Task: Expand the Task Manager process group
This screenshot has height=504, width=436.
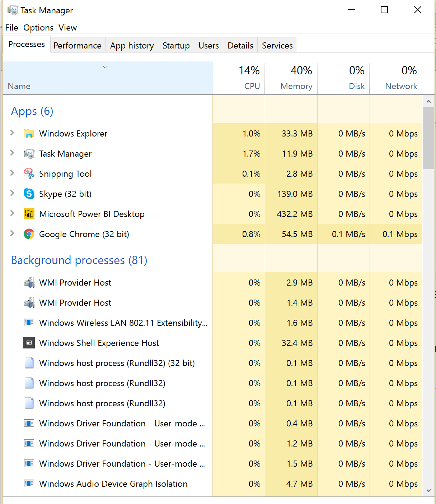Action: coord(12,153)
